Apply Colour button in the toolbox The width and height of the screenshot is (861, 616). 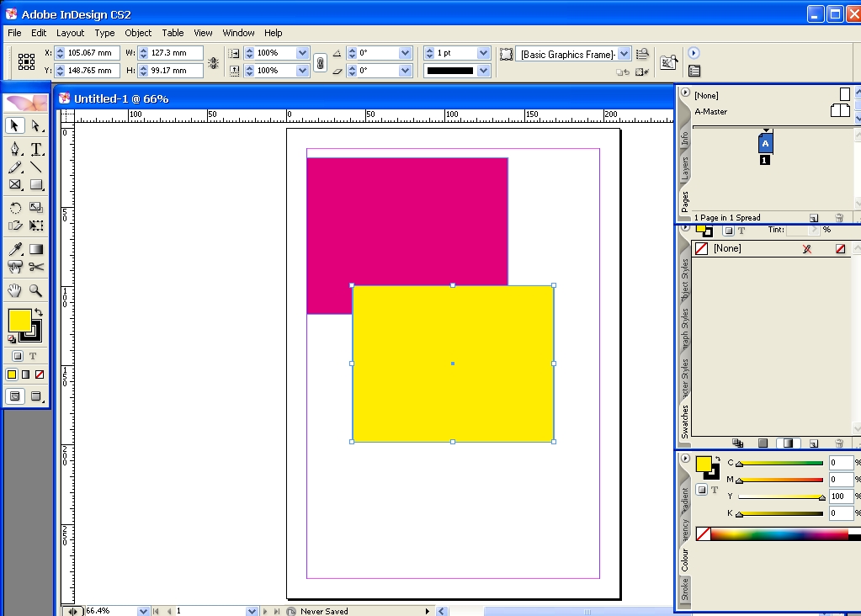click(x=12, y=374)
